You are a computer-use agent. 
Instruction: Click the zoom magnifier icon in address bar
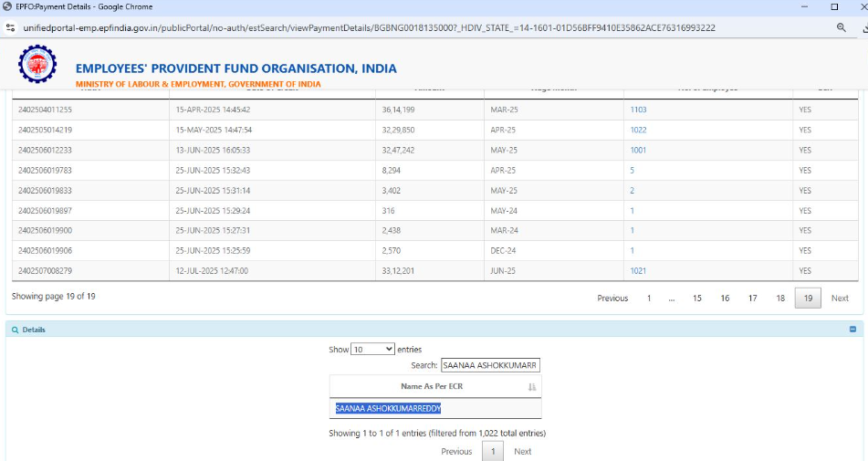[x=841, y=27]
